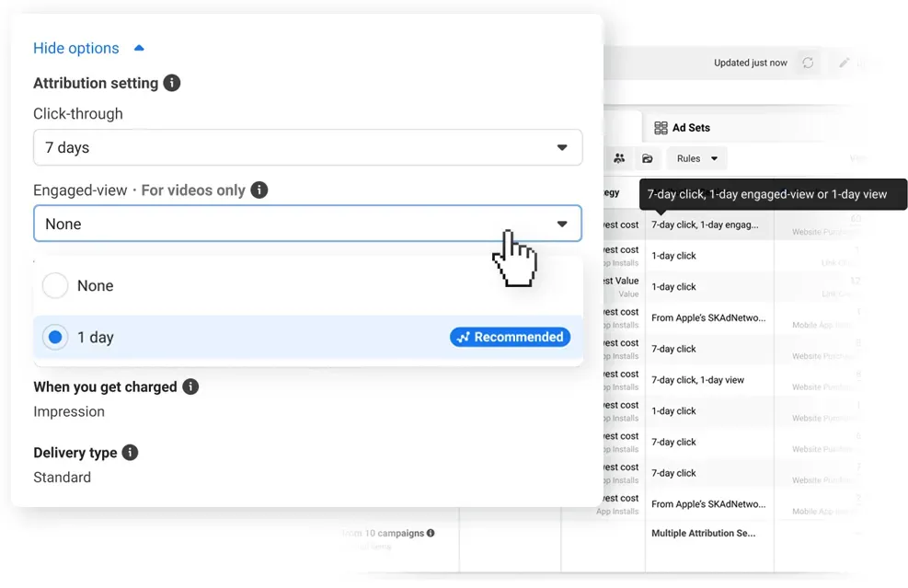Image resolution: width=908 pixels, height=588 pixels.
Task: Open the 7 days click-through dropdown
Action: coord(307,147)
